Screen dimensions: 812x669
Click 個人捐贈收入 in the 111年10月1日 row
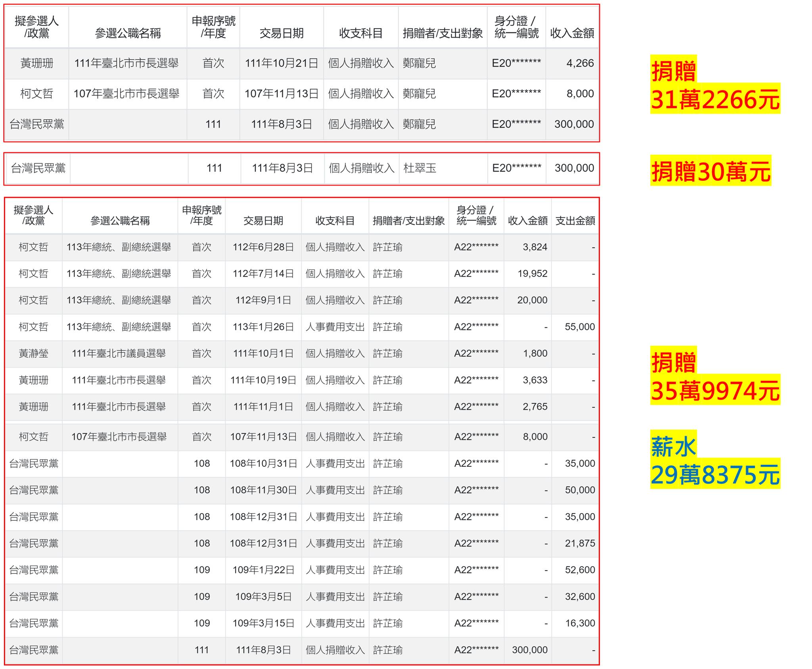(335, 353)
